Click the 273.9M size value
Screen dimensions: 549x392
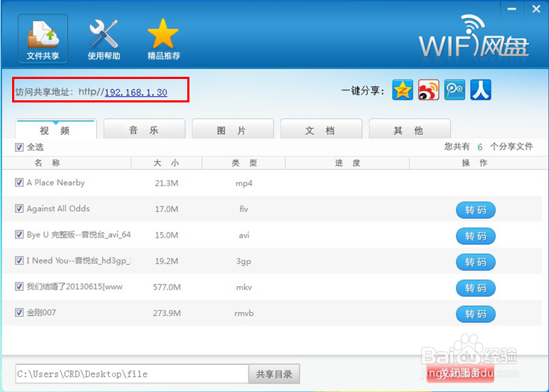[x=167, y=313]
